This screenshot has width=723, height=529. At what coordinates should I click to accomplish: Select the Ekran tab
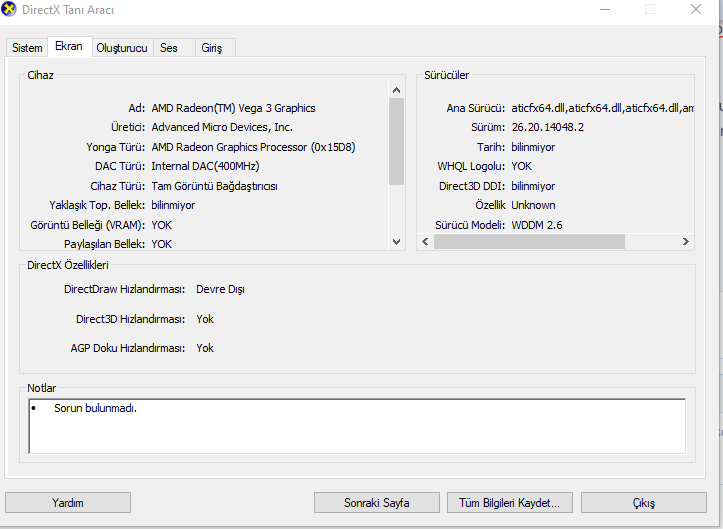pos(69,47)
